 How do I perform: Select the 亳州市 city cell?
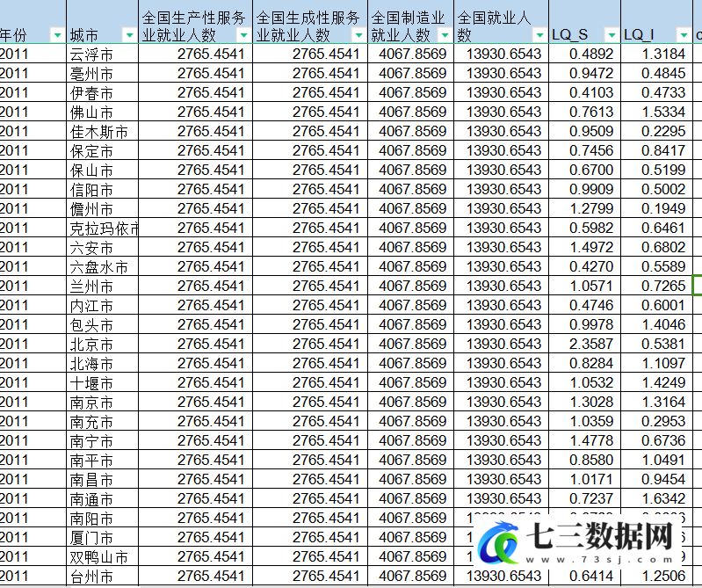pyautogui.click(x=102, y=73)
